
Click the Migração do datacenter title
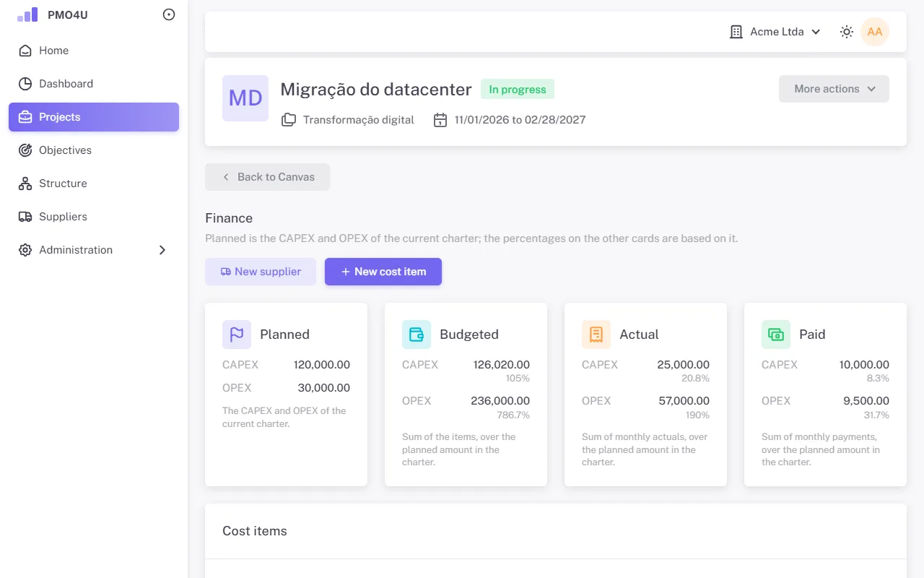pos(376,90)
